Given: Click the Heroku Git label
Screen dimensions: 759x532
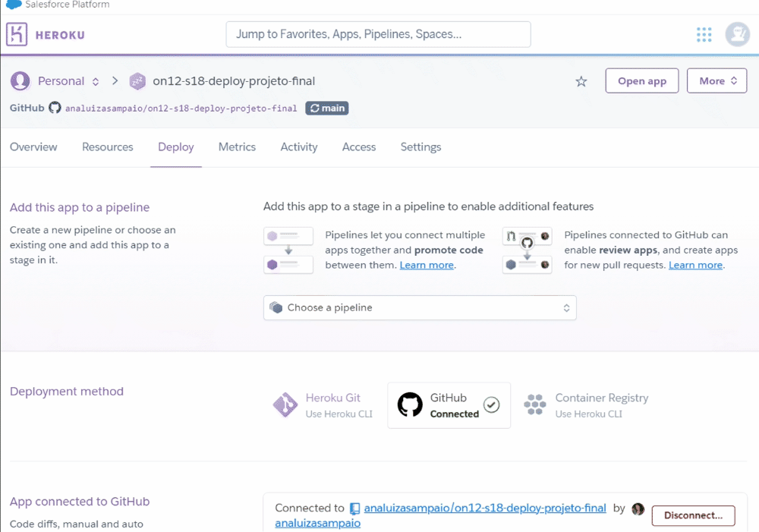Looking at the screenshot, I should [333, 398].
